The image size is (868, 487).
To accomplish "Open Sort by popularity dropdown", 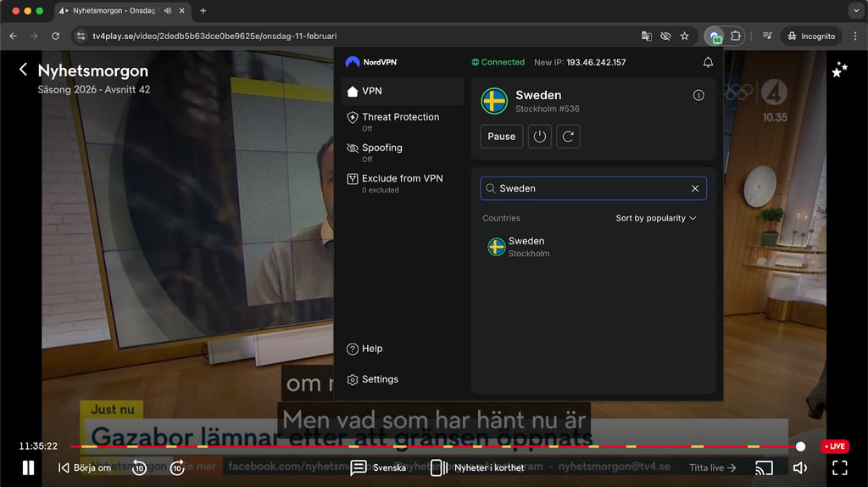I will coord(655,218).
